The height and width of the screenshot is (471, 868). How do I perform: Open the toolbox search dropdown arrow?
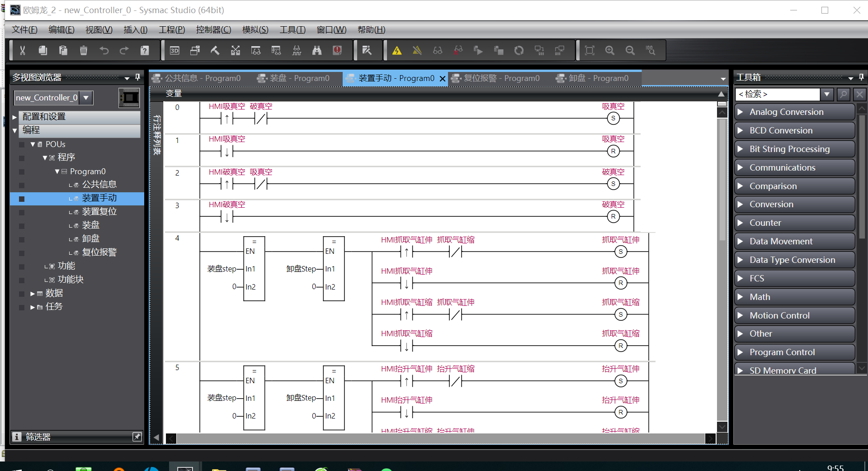click(827, 94)
